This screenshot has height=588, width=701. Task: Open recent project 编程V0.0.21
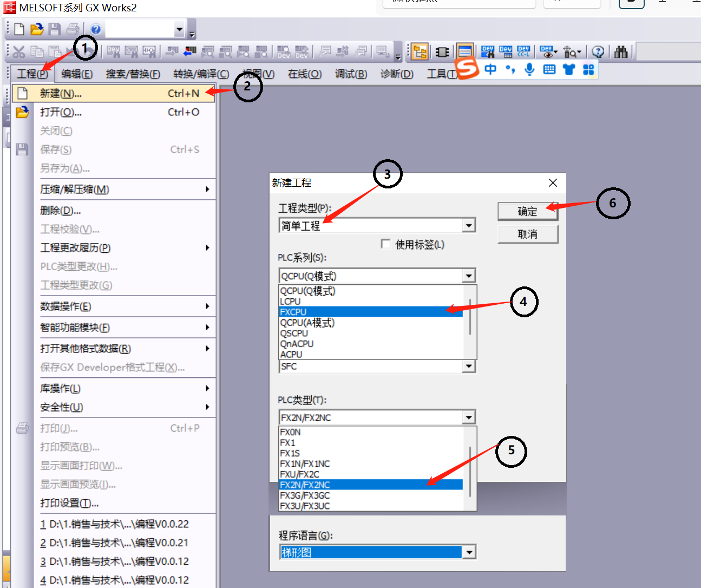click(115, 543)
